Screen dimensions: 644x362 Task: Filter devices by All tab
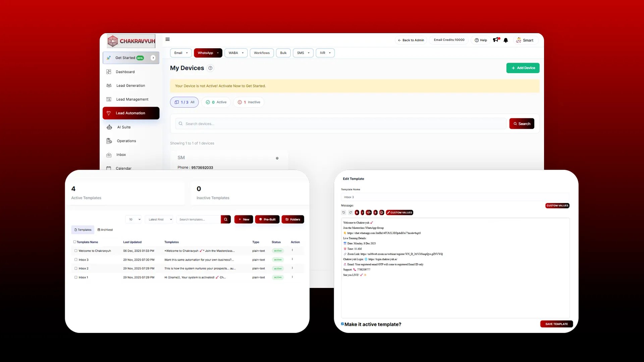pyautogui.click(x=184, y=102)
